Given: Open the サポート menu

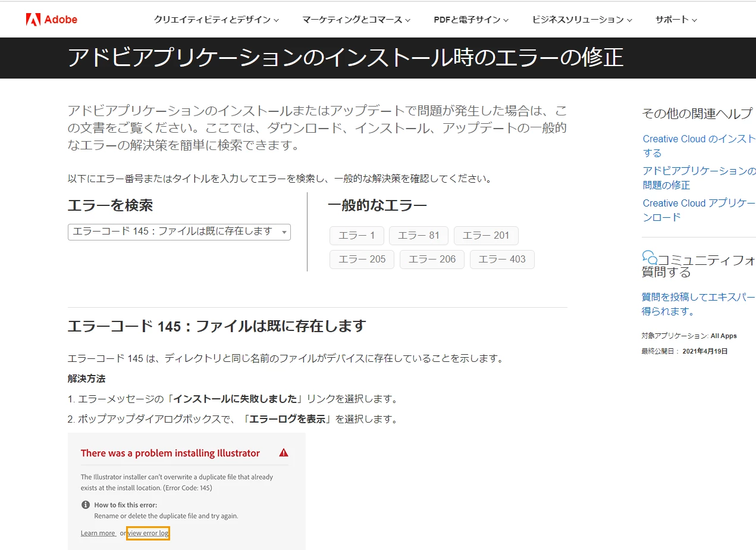Looking at the screenshot, I should click(x=676, y=20).
